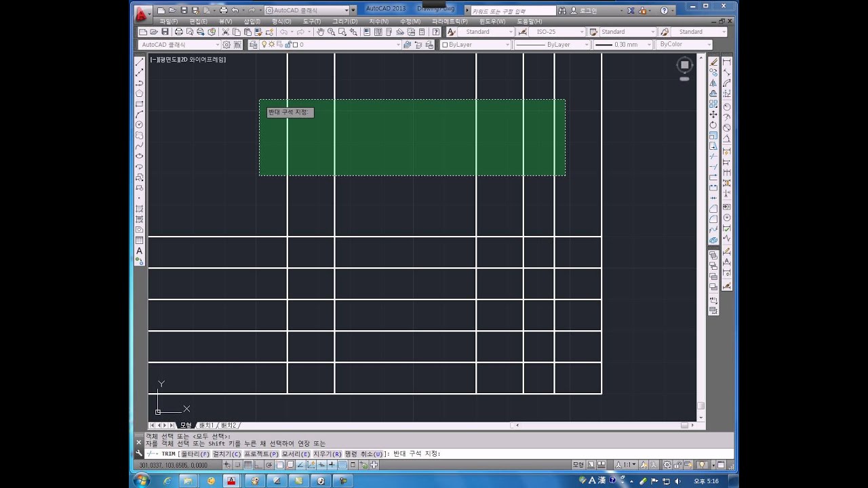Switch to the 배치1 layout tab
868x488 pixels.
point(206,425)
